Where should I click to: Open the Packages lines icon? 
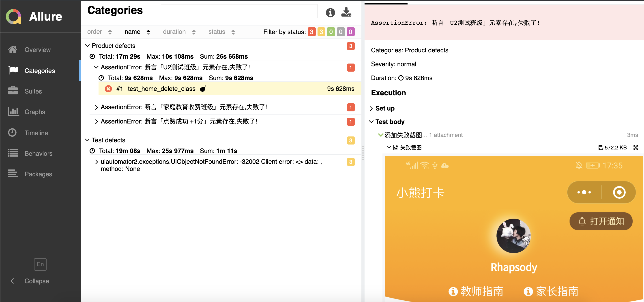click(x=13, y=174)
